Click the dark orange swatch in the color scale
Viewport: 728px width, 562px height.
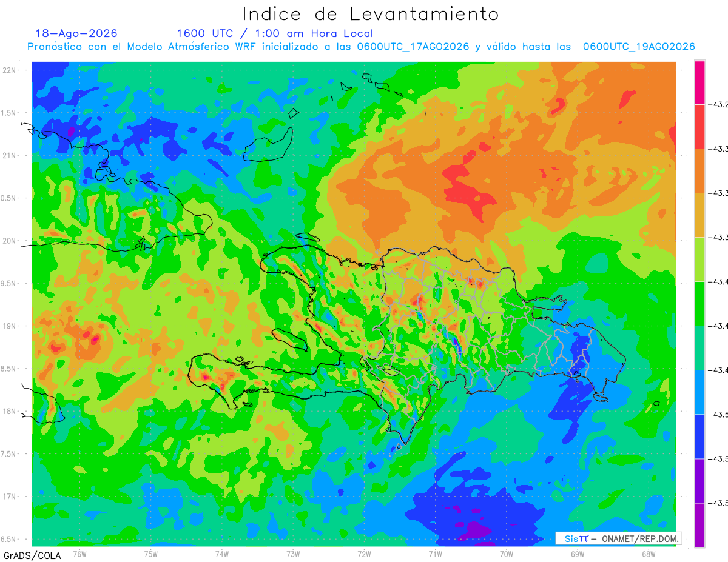699,170
